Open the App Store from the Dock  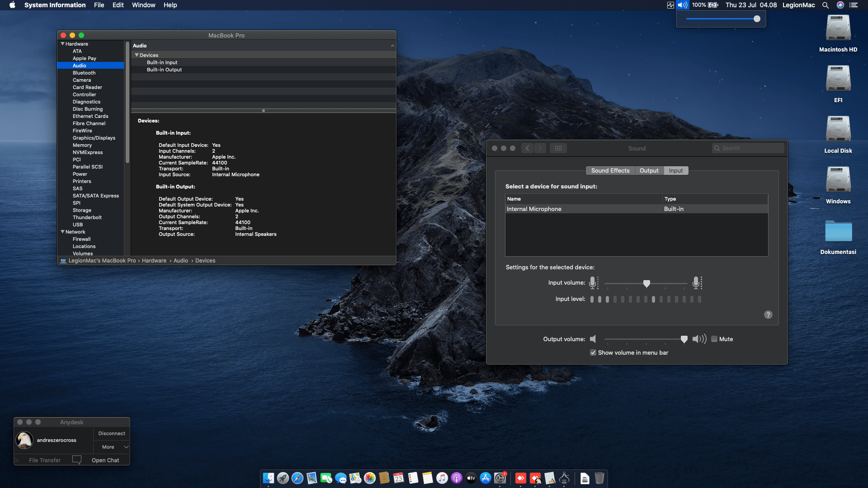486,478
